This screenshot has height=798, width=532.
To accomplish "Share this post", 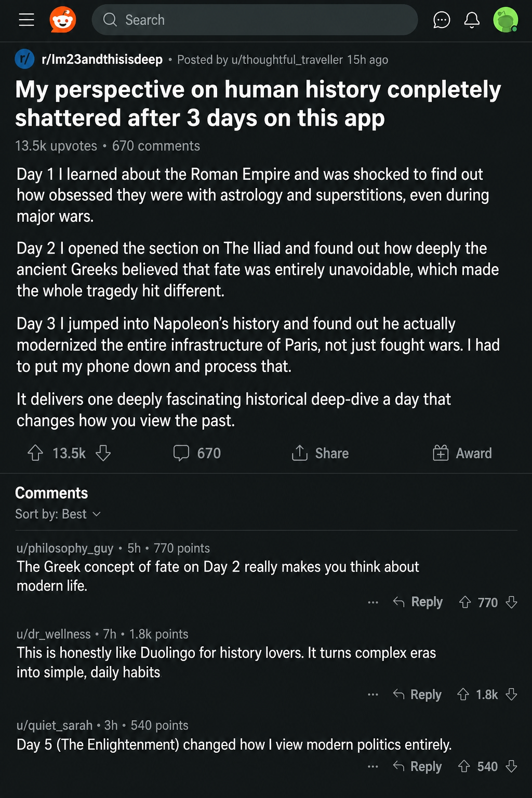I will (320, 453).
